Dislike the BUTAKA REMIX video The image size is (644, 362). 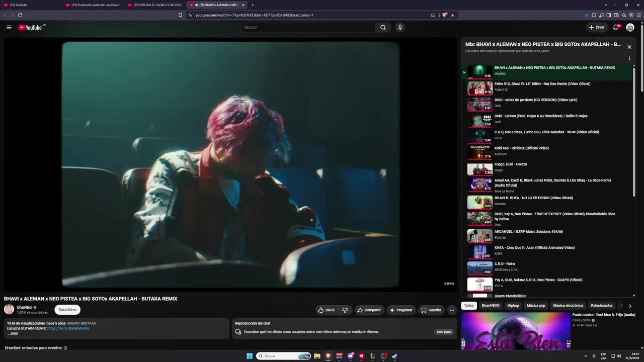tap(345, 310)
